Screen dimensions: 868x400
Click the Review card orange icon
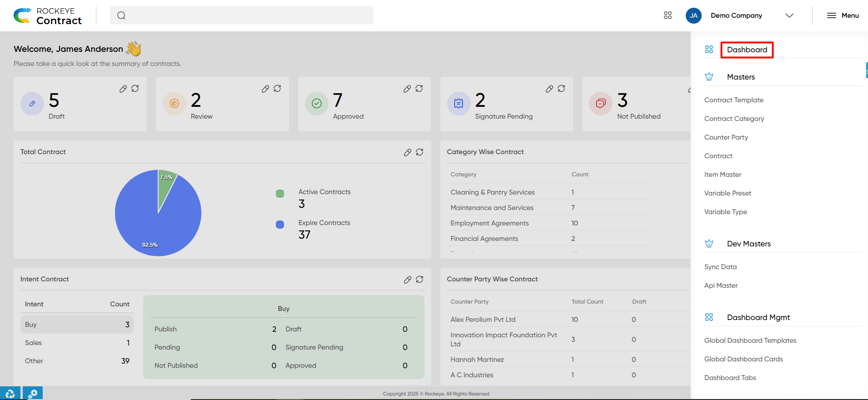[x=175, y=104]
